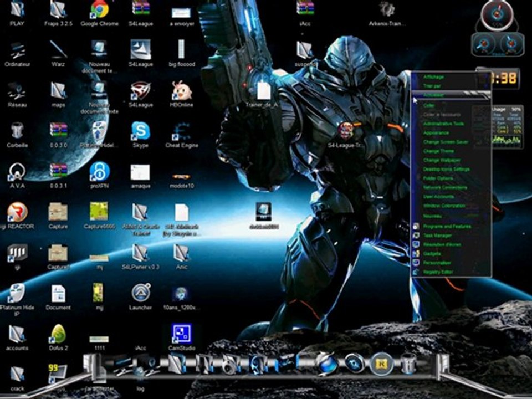Image resolution: width=532 pixels, height=399 pixels.
Task: Open the Cheat Engine shortcut
Action: [182, 135]
